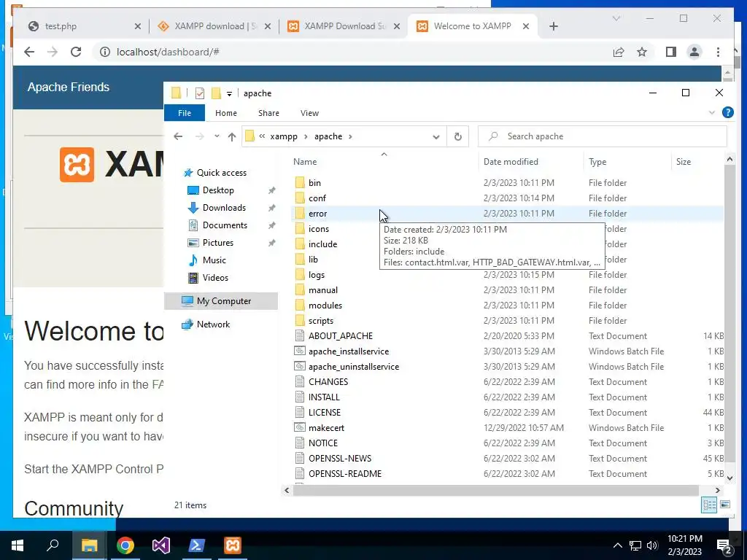
Task: Open recent locations dropdown arrow
Action: tap(217, 136)
